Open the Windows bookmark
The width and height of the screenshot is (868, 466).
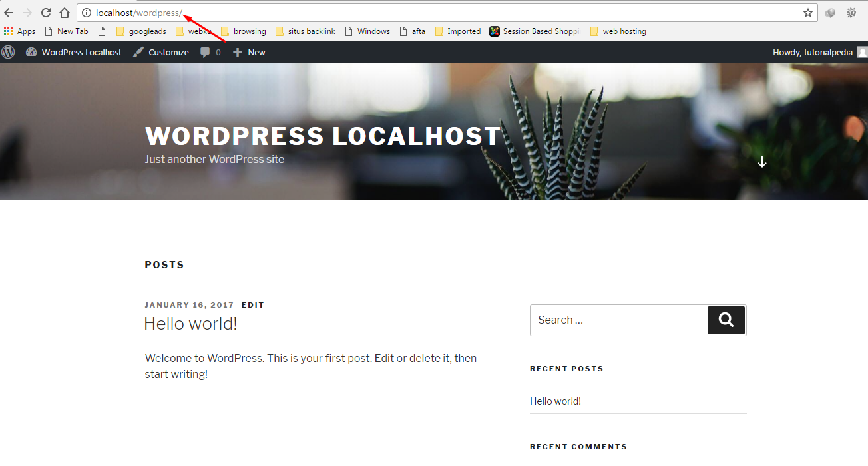tap(367, 31)
